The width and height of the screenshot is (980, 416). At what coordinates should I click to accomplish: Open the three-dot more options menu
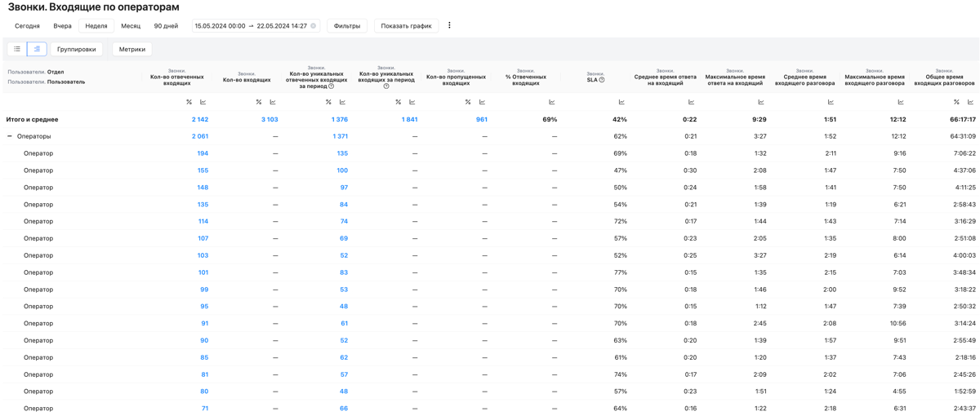(449, 25)
